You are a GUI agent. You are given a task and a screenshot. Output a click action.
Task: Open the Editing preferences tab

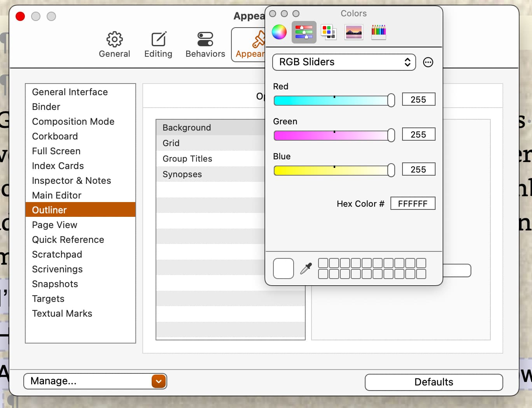(158, 45)
